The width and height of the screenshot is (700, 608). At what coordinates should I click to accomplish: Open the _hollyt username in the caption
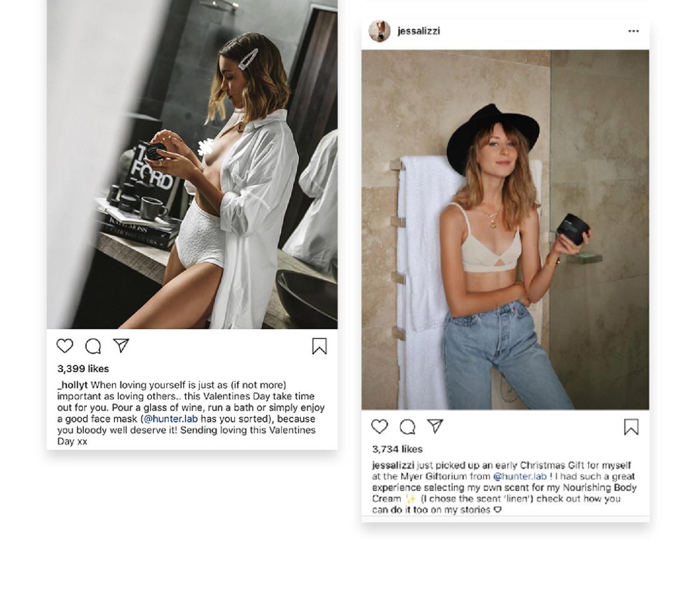(x=72, y=385)
